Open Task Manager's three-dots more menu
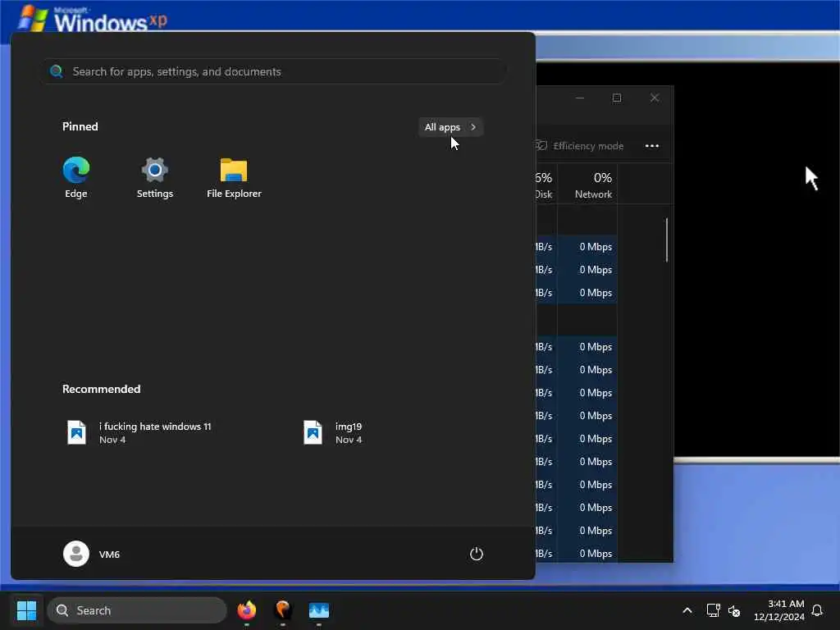 652,146
